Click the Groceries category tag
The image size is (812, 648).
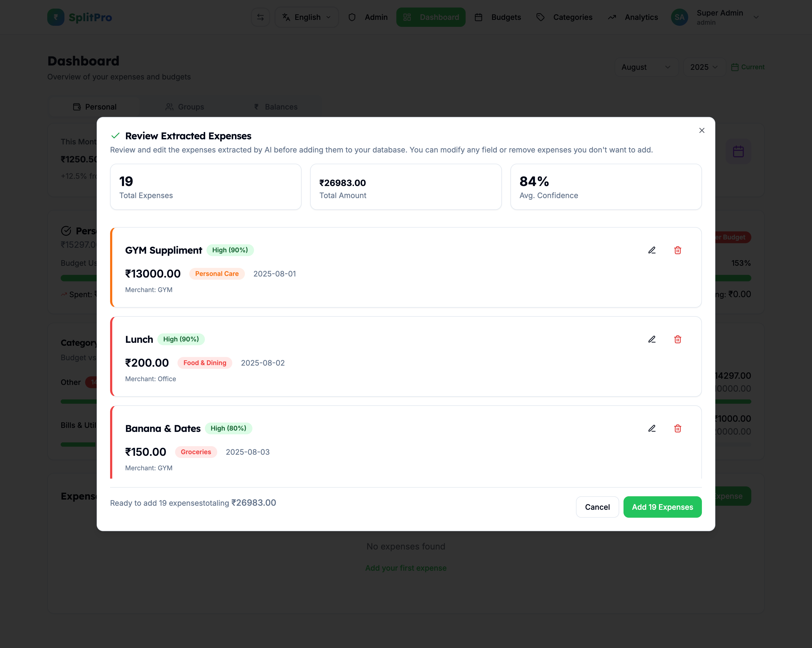pyautogui.click(x=196, y=452)
